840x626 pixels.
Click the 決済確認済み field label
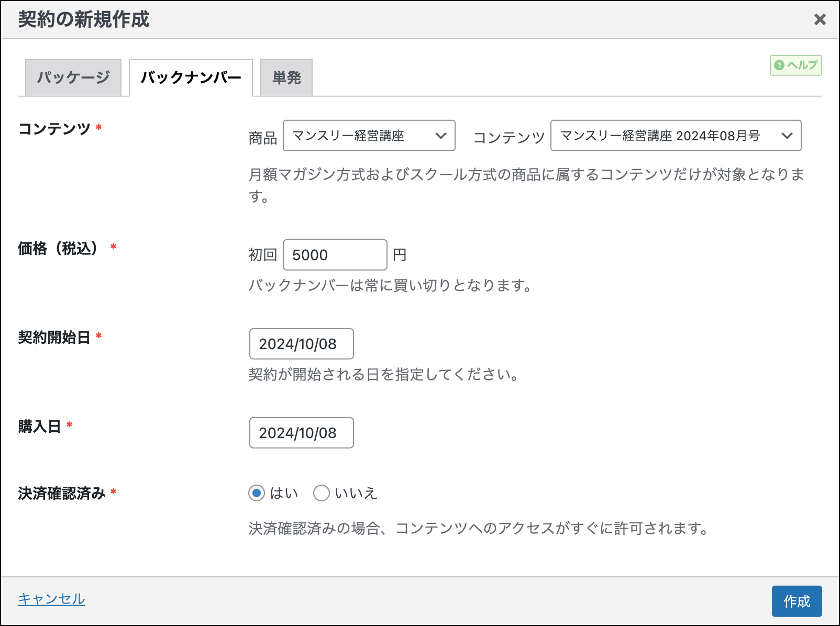[x=62, y=493]
